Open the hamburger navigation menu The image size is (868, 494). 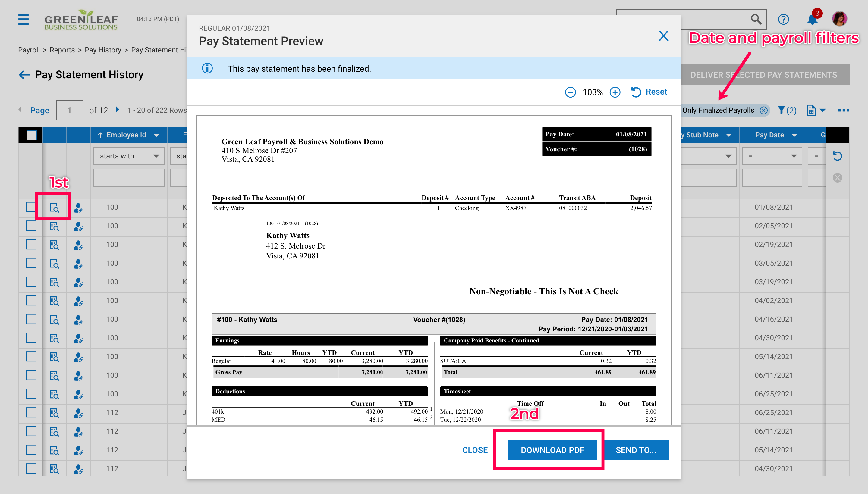(24, 19)
